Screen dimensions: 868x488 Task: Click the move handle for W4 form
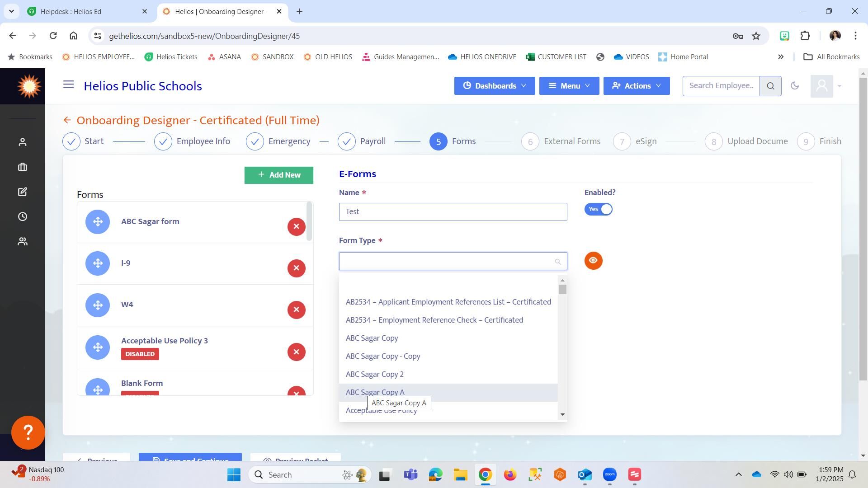[x=98, y=305]
